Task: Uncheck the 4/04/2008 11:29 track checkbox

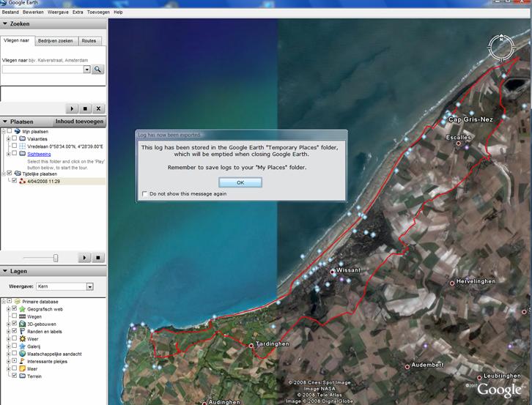Action: click(x=14, y=180)
